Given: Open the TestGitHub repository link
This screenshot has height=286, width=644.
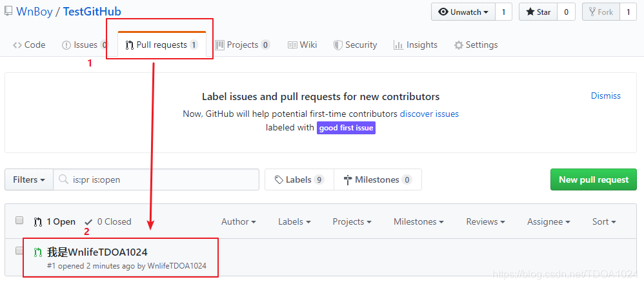Looking at the screenshot, I should point(92,12).
